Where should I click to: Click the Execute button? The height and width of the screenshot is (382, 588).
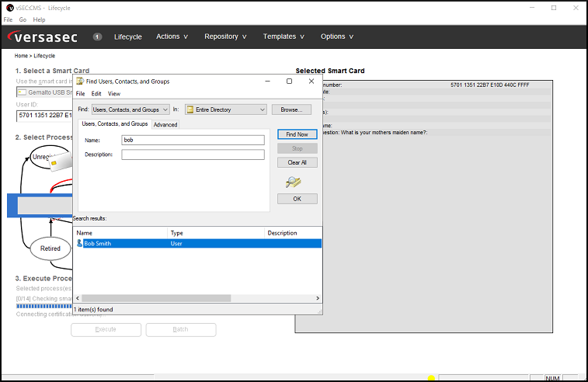tap(106, 329)
